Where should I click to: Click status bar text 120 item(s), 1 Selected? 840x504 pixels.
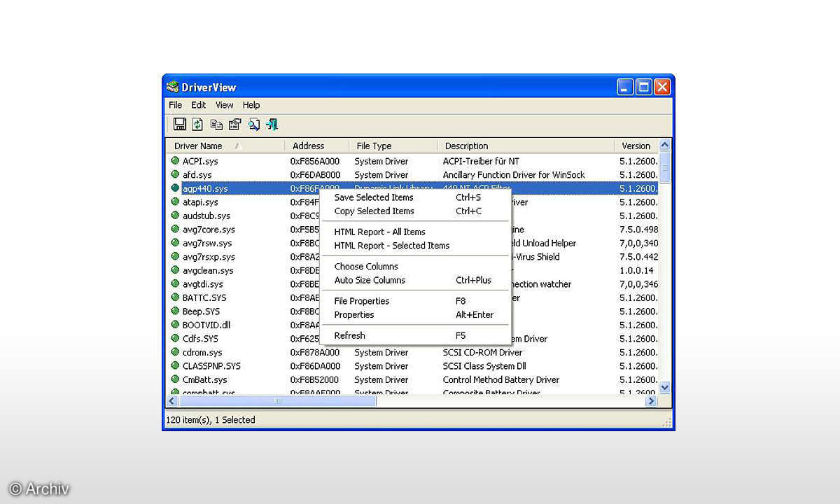[x=211, y=420]
